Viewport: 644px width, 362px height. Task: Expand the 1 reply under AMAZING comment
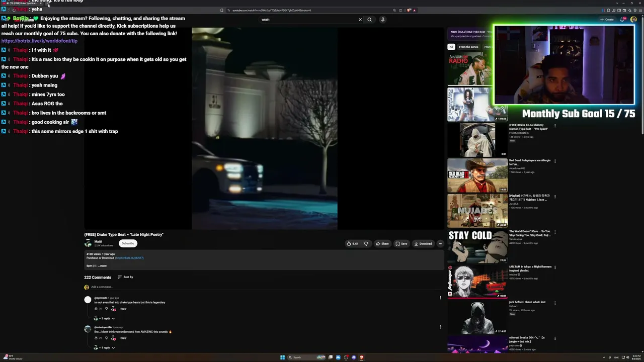coord(105,347)
